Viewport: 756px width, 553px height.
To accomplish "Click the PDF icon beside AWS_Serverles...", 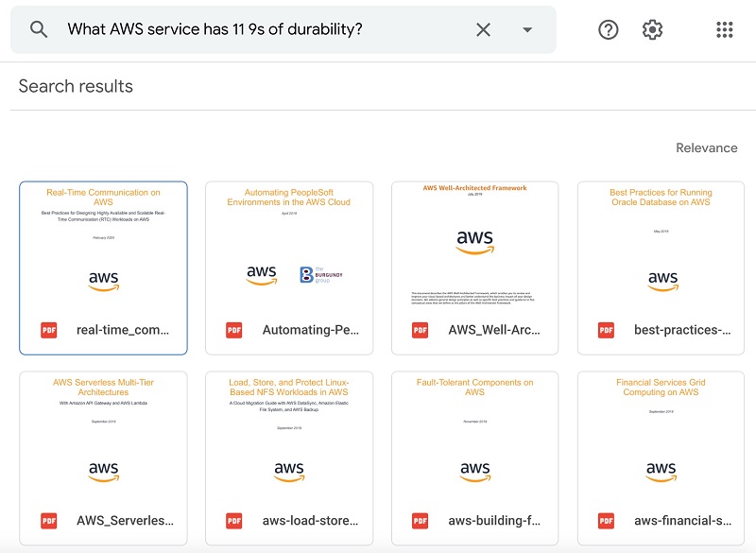I will tap(49, 521).
